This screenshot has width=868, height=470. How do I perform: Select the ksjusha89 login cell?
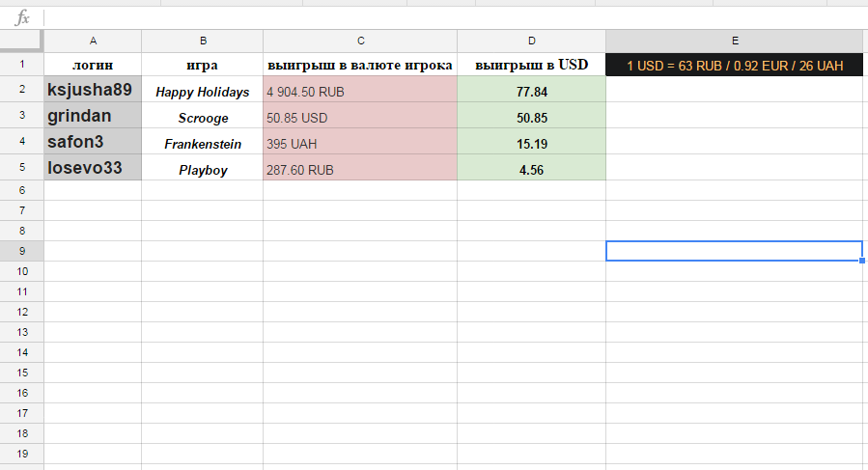[93, 91]
